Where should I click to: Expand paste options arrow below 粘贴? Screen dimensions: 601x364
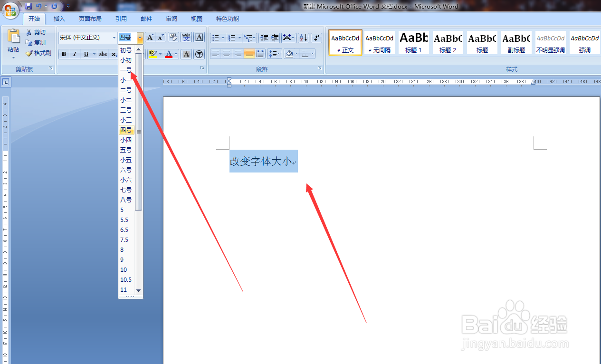click(x=13, y=58)
